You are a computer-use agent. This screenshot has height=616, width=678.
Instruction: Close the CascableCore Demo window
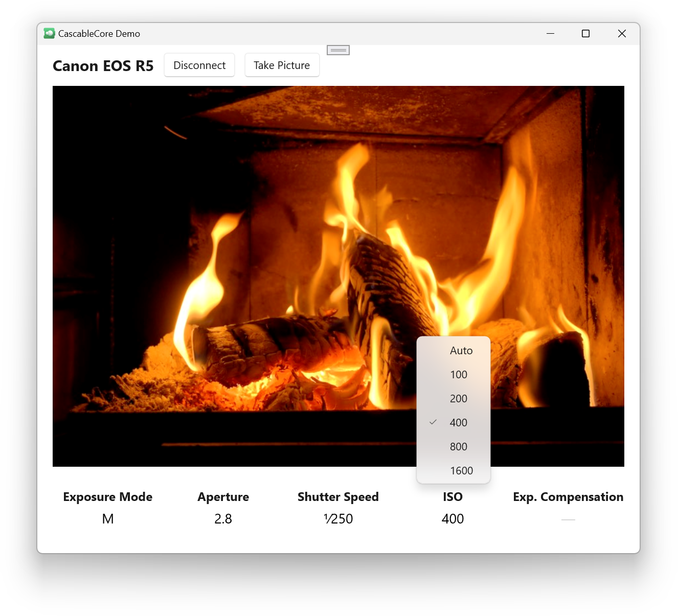(x=622, y=34)
